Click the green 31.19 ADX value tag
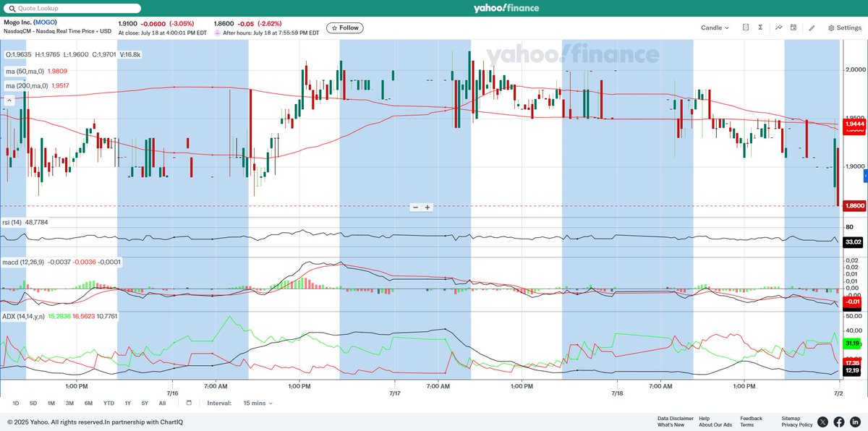 (x=854, y=343)
